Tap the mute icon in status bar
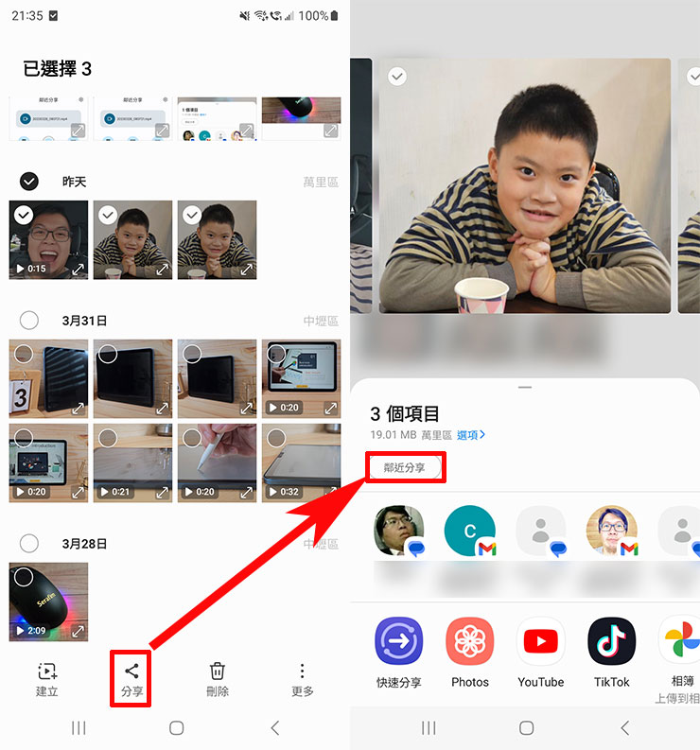Viewport: 700px width, 750px height. pyautogui.click(x=244, y=16)
